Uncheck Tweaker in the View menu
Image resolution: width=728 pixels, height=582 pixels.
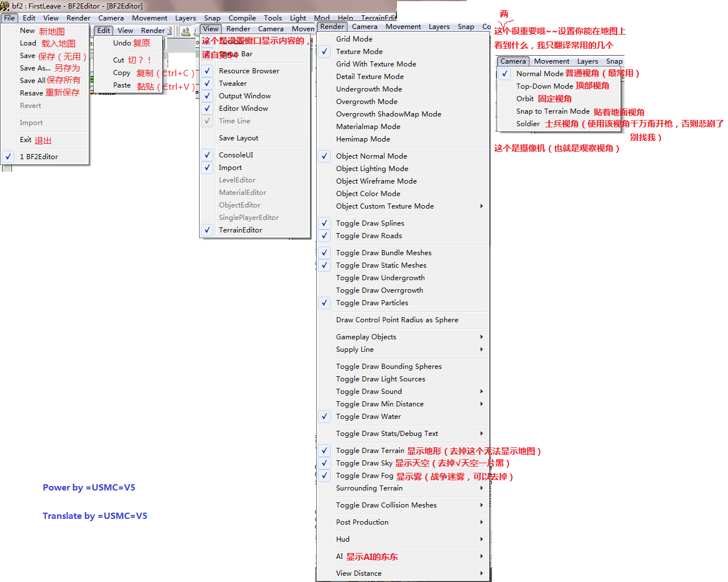click(255, 84)
